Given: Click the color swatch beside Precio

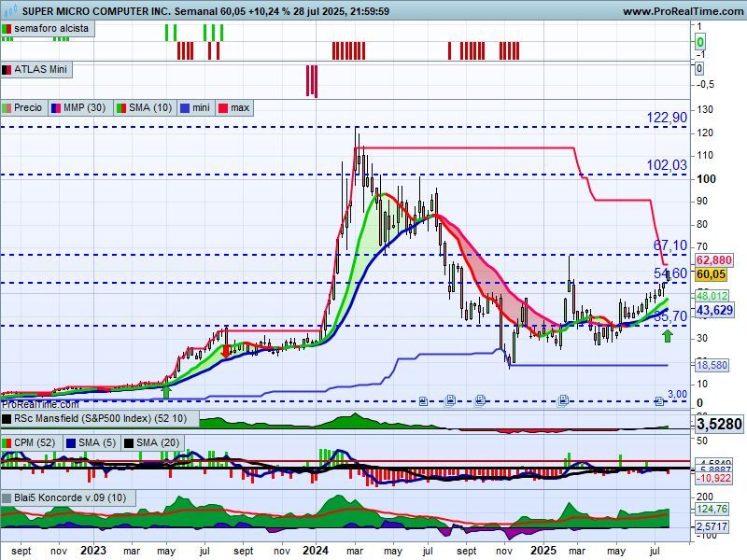Looking at the screenshot, I should pos(7,108).
